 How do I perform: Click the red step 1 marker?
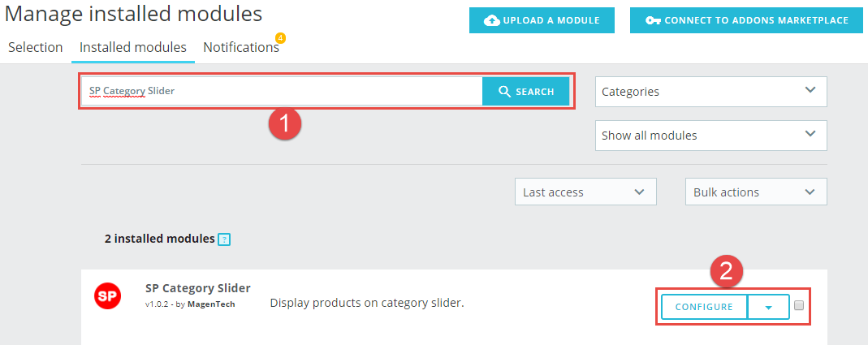pyautogui.click(x=284, y=124)
